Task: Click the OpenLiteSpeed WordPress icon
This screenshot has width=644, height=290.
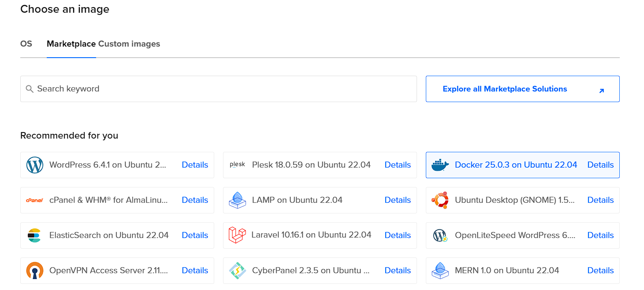Action: 440,235
